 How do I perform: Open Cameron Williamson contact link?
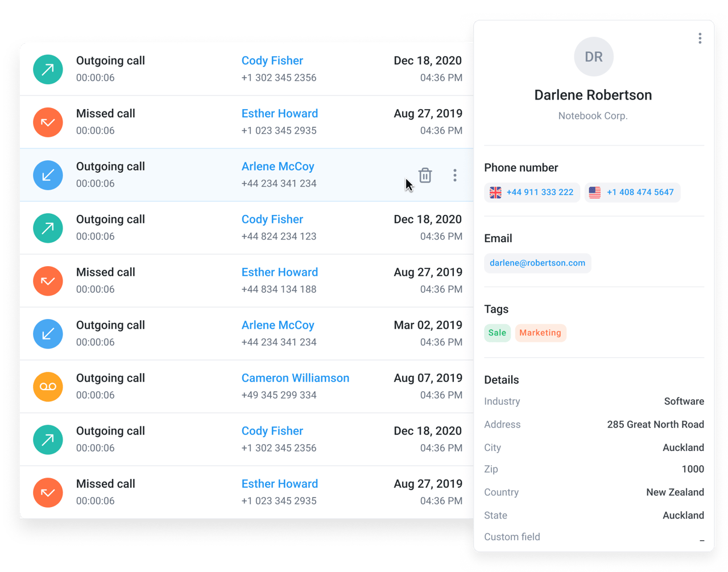[x=295, y=378]
